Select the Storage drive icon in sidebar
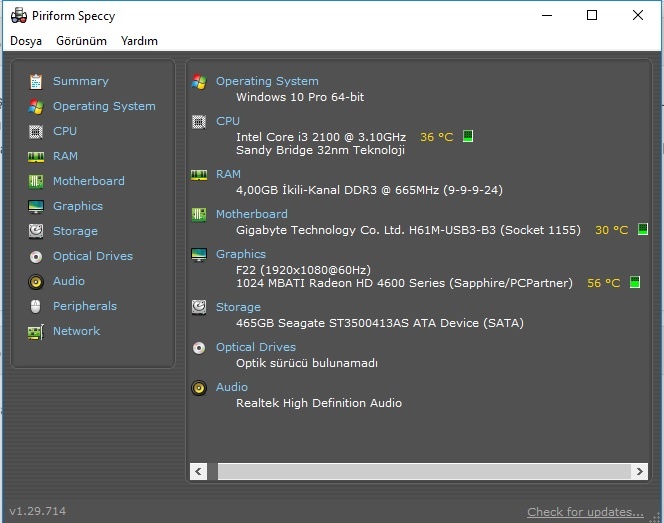This screenshot has width=664, height=523. [x=36, y=231]
